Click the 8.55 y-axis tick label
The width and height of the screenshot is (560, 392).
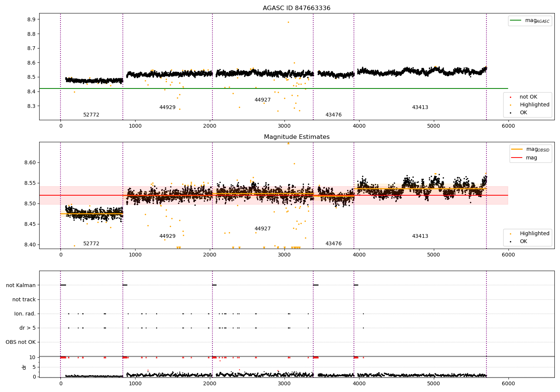coord(30,183)
